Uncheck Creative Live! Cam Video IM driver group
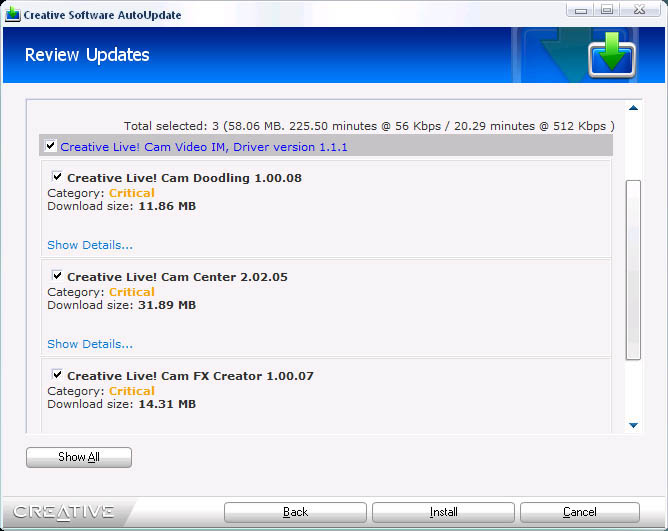668x531 pixels. (x=50, y=146)
